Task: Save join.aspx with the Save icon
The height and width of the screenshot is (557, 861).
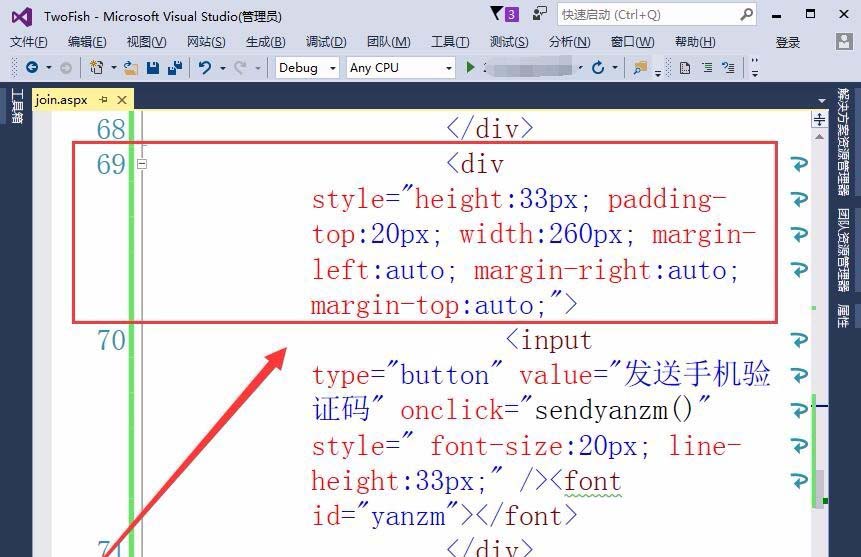Action: (x=153, y=68)
